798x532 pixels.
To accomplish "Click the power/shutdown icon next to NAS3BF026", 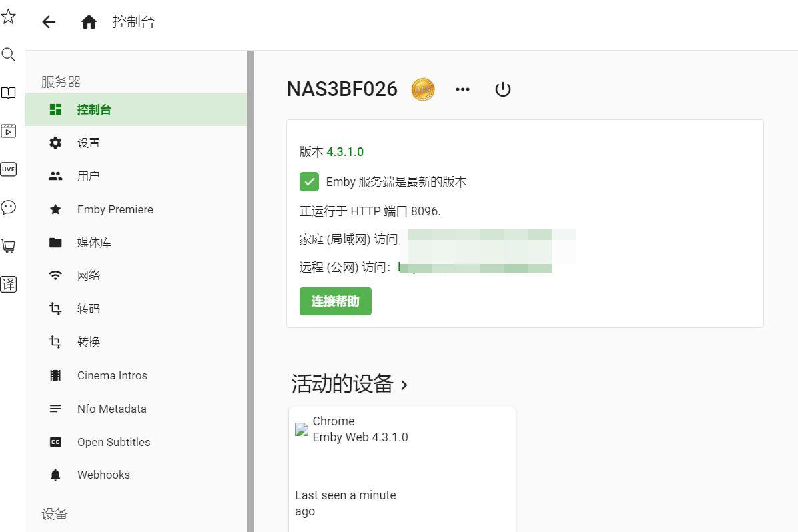I will 502,89.
